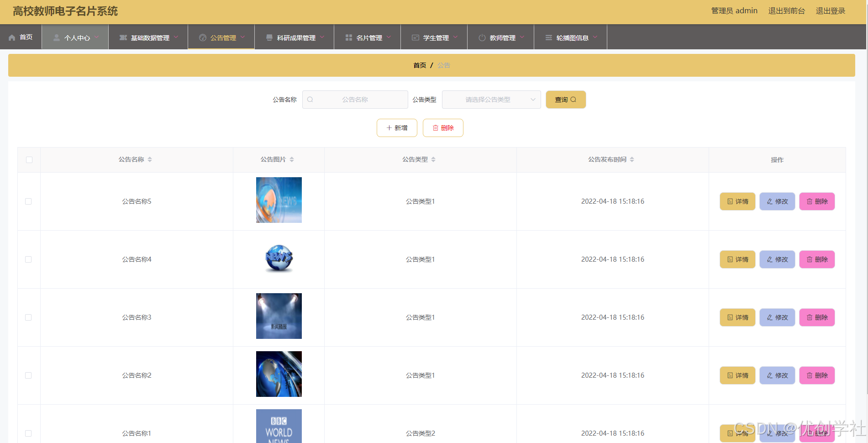Click the batch 删除 button above table
868x443 pixels.
(x=443, y=128)
